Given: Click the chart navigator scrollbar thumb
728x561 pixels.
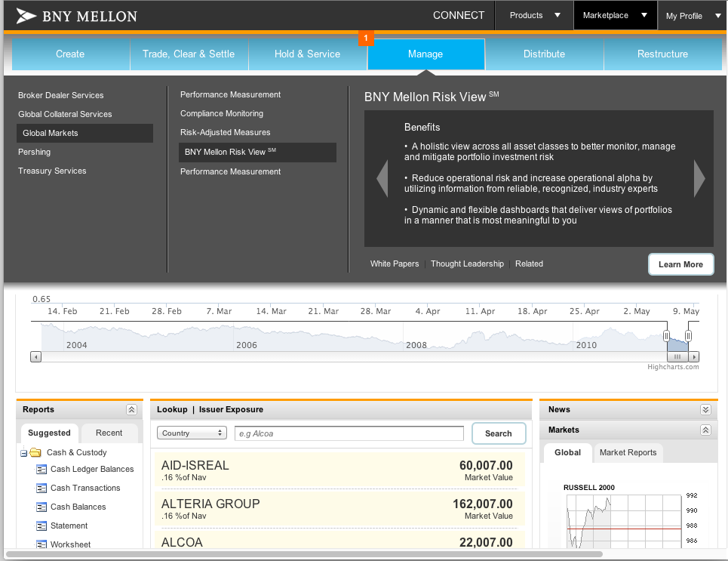Looking at the screenshot, I should [x=677, y=357].
